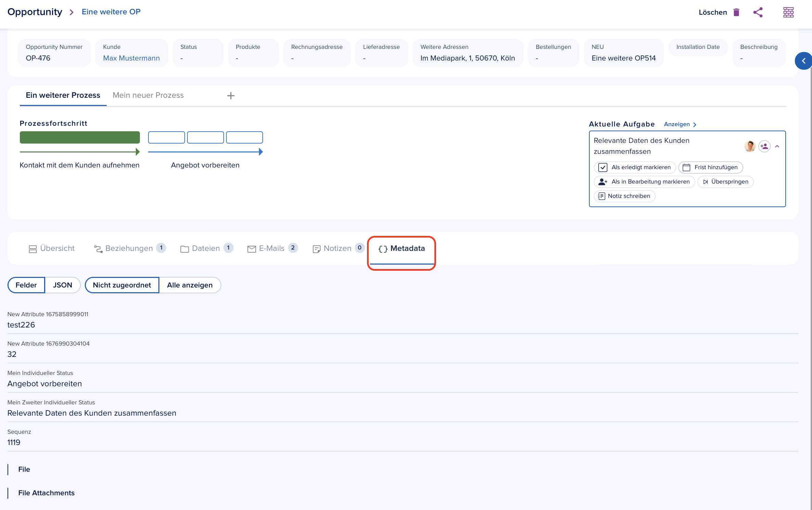Click Angebot vorbereiten value under Mein Individueller Status
Viewport: 812px width, 510px height.
(45, 384)
